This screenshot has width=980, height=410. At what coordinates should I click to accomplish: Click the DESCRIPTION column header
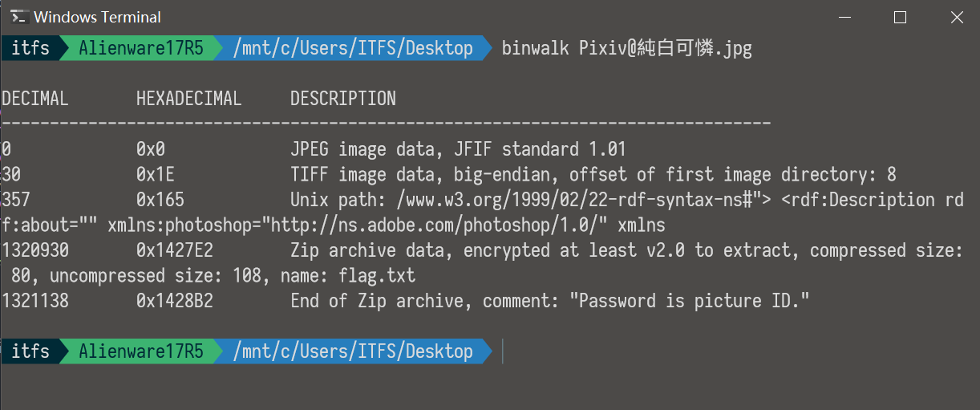(342, 99)
